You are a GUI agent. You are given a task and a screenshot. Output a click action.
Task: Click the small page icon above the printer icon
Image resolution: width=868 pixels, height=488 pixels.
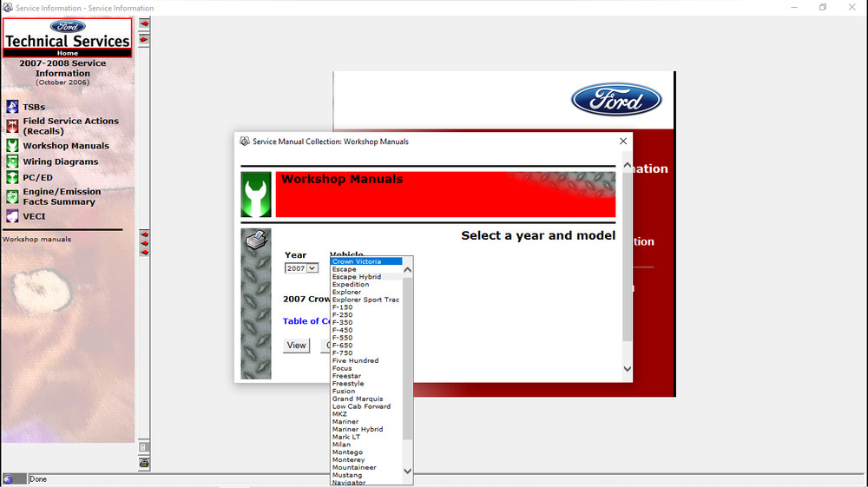coord(143,446)
